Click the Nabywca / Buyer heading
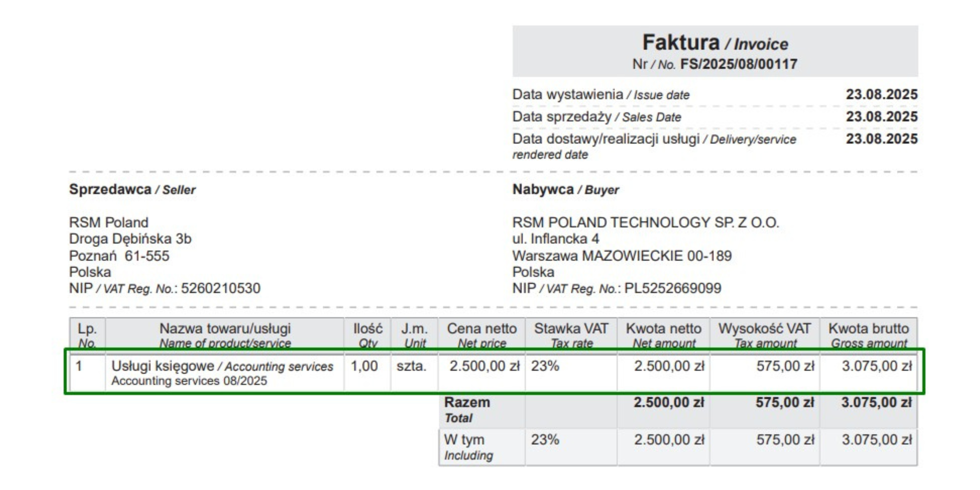Screen dimensions: 980x490 click(x=565, y=189)
